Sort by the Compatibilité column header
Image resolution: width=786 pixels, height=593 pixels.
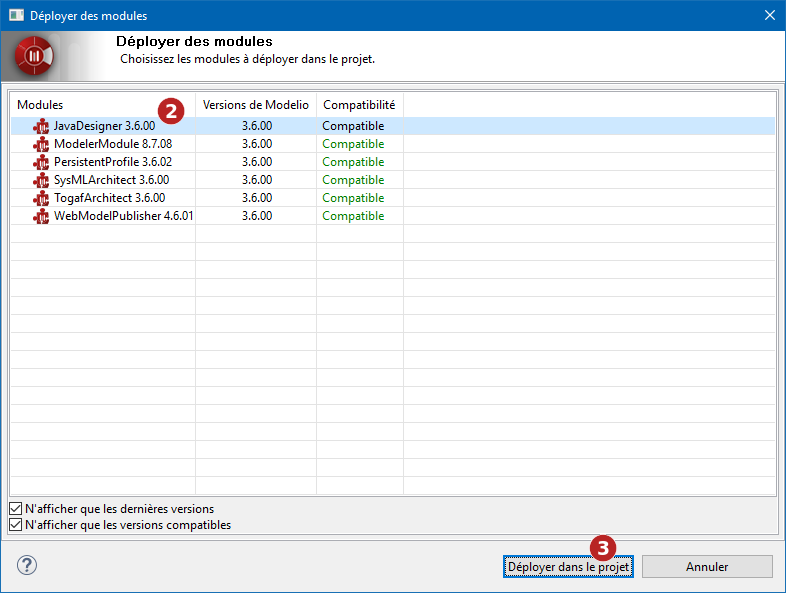pos(359,105)
